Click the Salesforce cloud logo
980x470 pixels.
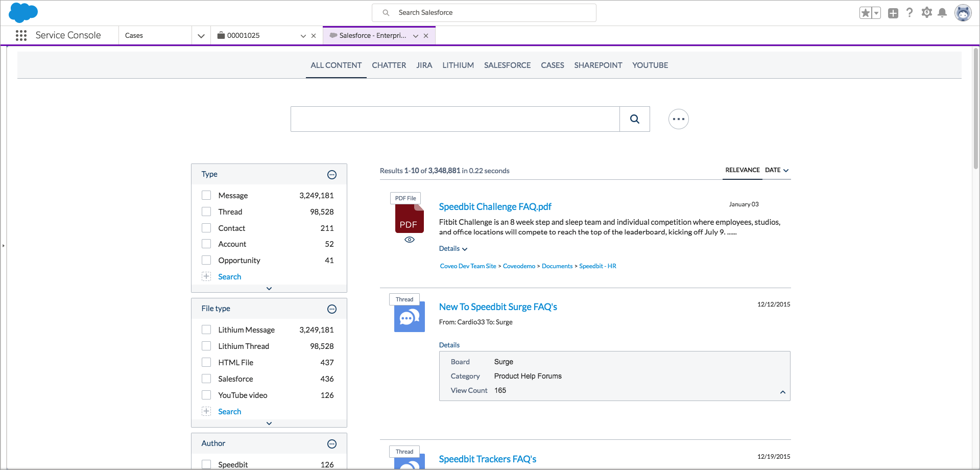click(23, 12)
